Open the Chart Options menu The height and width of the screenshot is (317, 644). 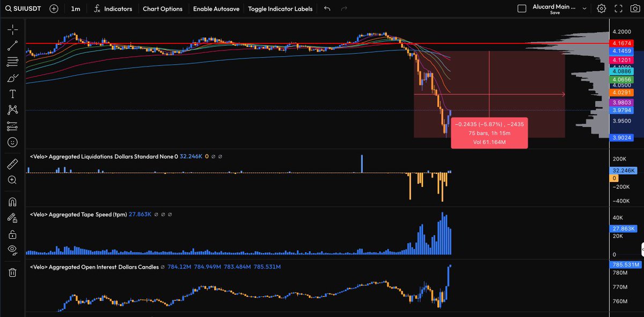pos(163,9)
